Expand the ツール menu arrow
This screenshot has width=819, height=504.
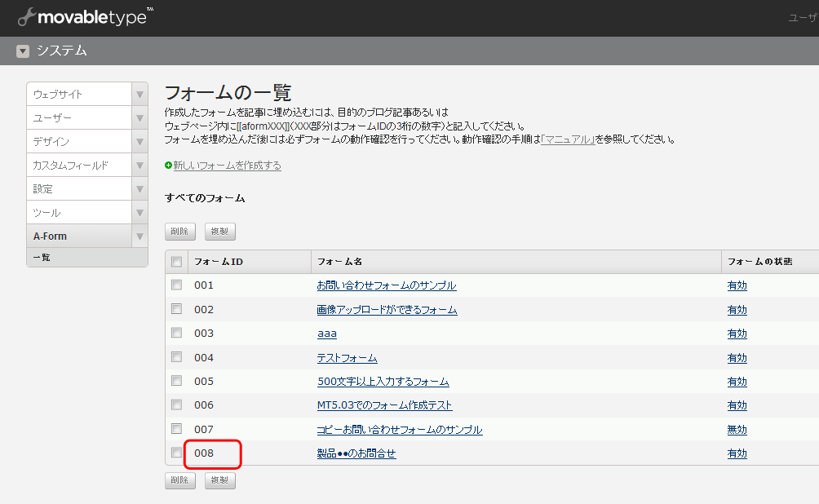[x=139, y=213]
